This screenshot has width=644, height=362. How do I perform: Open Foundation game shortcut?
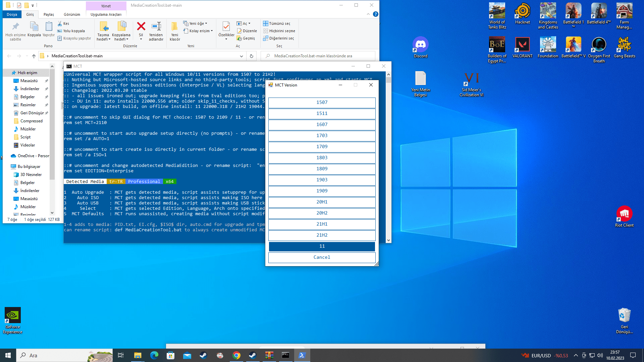pos(548,47)
